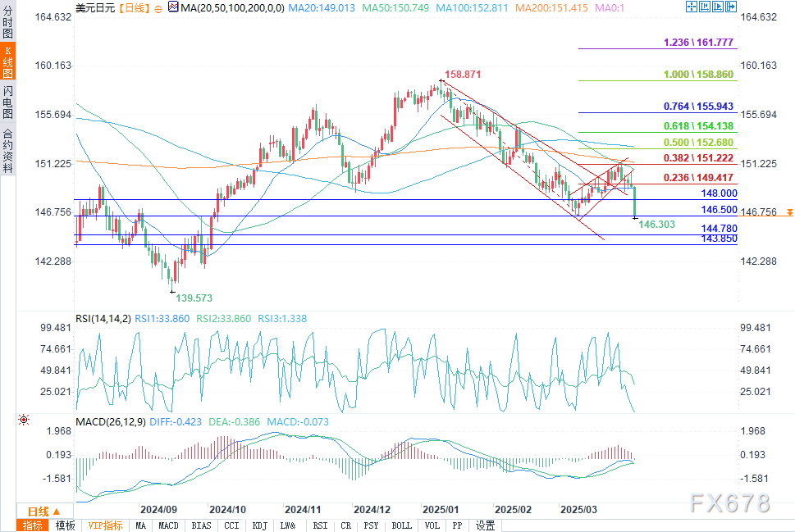795x532 pixels.
Task: Open the 设置 settings button
Action: point(485,525)
